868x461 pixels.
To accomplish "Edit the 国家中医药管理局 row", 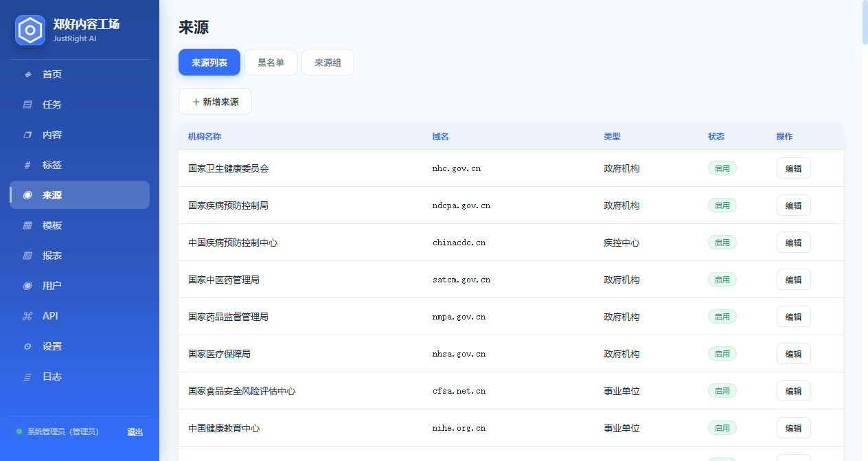I will click(793, 280).
